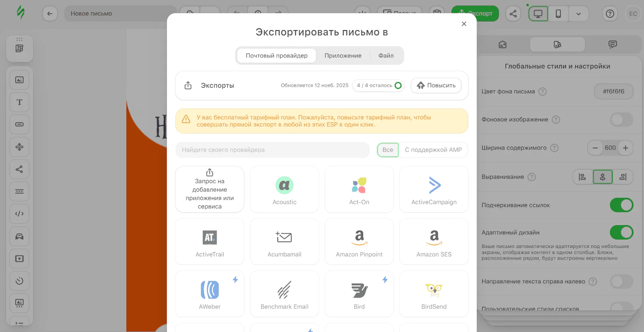Viewport: 644px width, 332px height.
Task: Select the menu block icon
Action: pyautogui.click(x=19, y=191)
